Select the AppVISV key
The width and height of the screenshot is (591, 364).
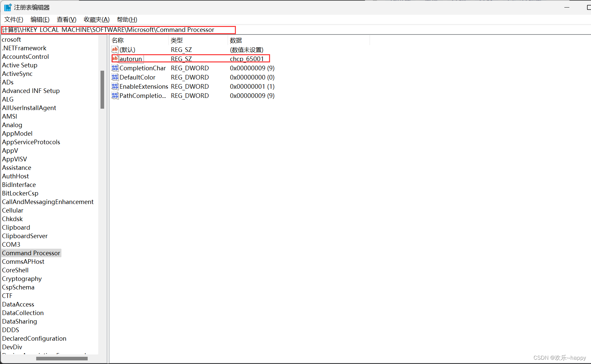coord(14,159)
